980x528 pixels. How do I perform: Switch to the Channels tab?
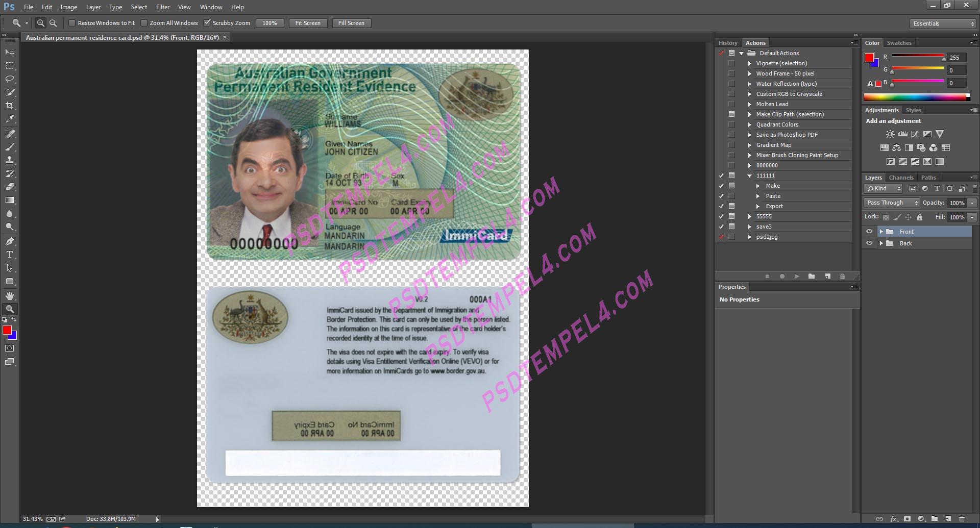coord(901,178)
